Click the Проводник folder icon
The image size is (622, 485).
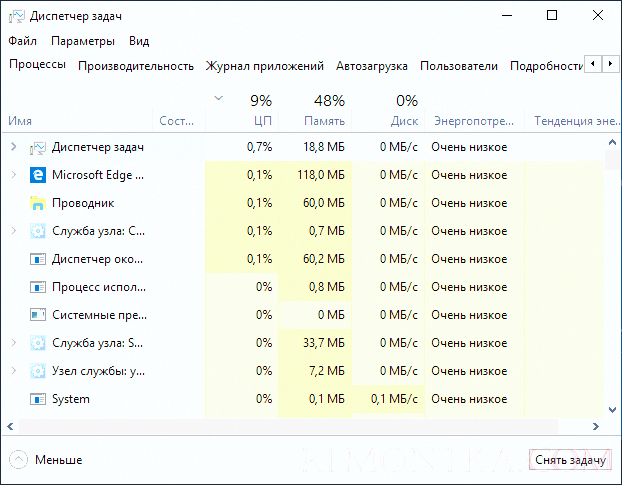click(x=38, y=203)
